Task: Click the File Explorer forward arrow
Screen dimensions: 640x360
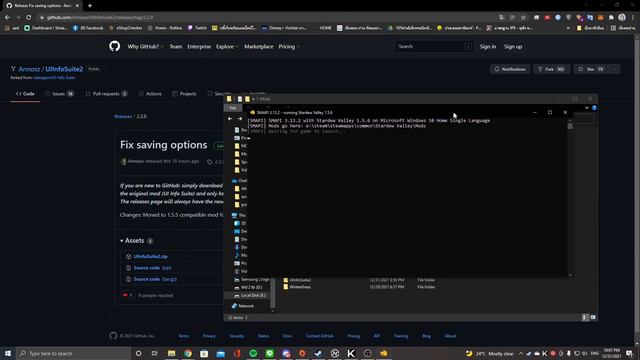Action: (240, 119)
